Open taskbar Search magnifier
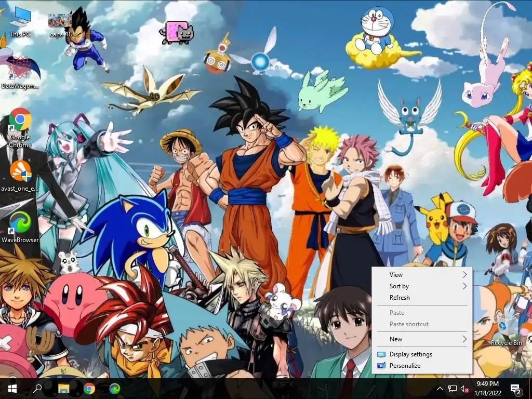This screenshot has width=532, height=399. 37,389
